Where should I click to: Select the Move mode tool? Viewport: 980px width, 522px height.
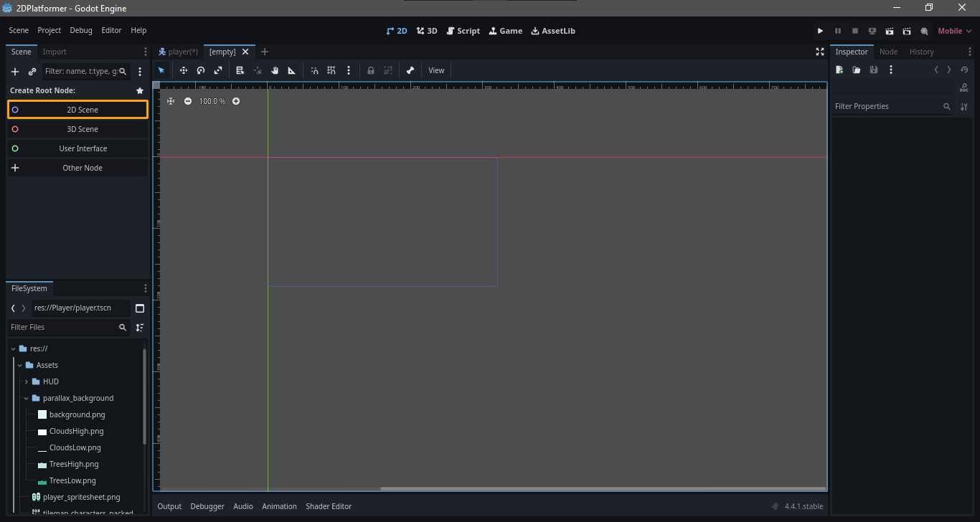tap(184, 70)
